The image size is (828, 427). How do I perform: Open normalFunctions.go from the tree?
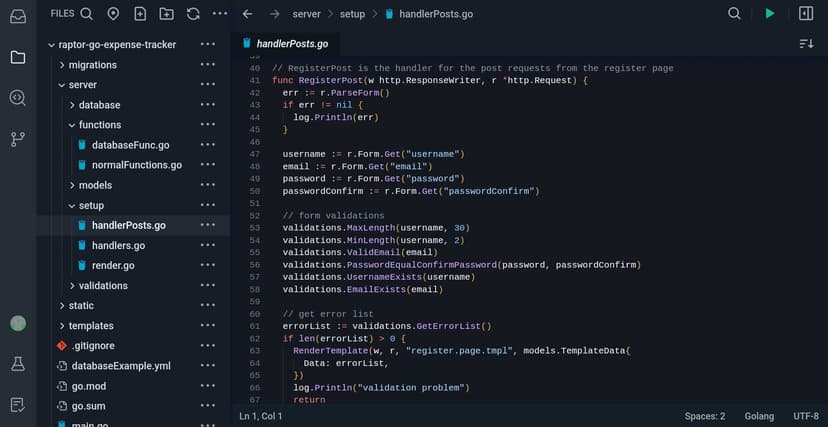(x=137, y=165)
